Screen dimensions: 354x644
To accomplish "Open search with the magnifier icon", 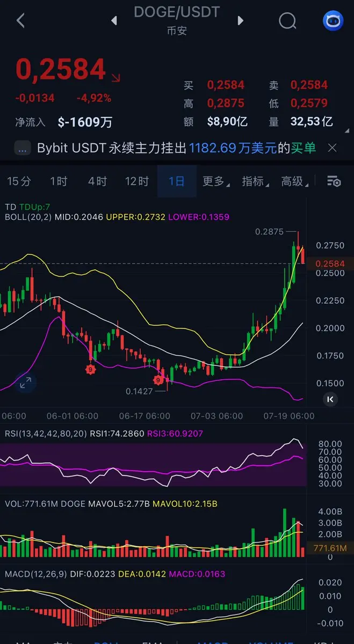I will [288, 21].
